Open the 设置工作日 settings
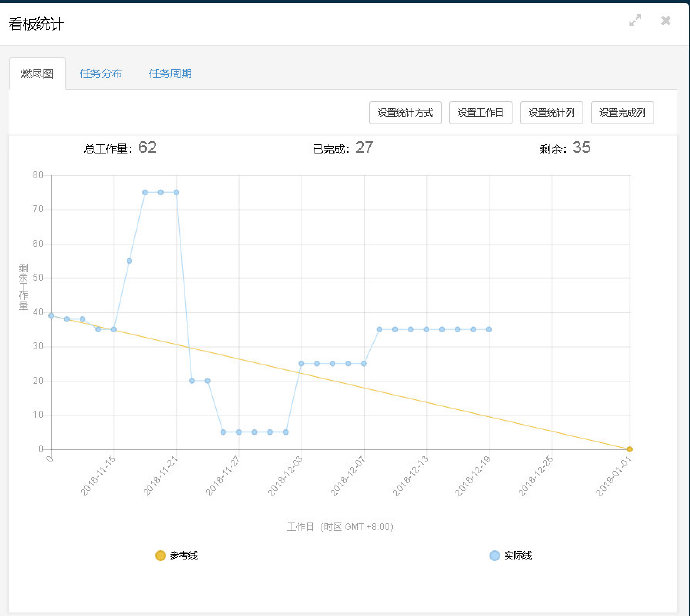 pyautogui.click(x=481, y=113)
